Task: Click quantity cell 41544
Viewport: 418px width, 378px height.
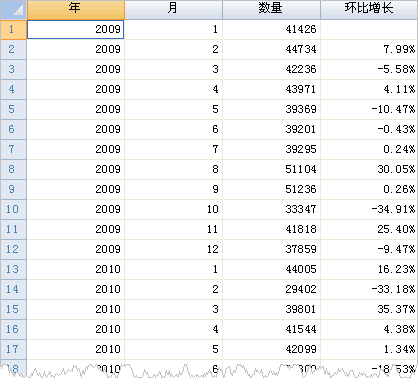Action: pyautogui.click(x=271, y=330)
